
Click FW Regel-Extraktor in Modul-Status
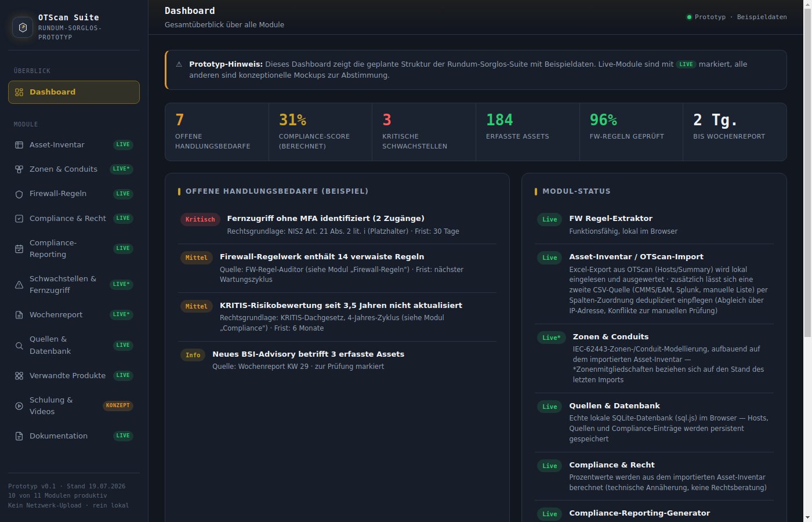coord(654,224)
